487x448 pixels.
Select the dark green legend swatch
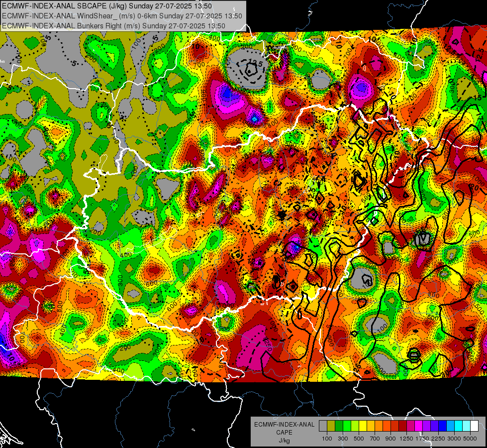[x=339, y=426]
